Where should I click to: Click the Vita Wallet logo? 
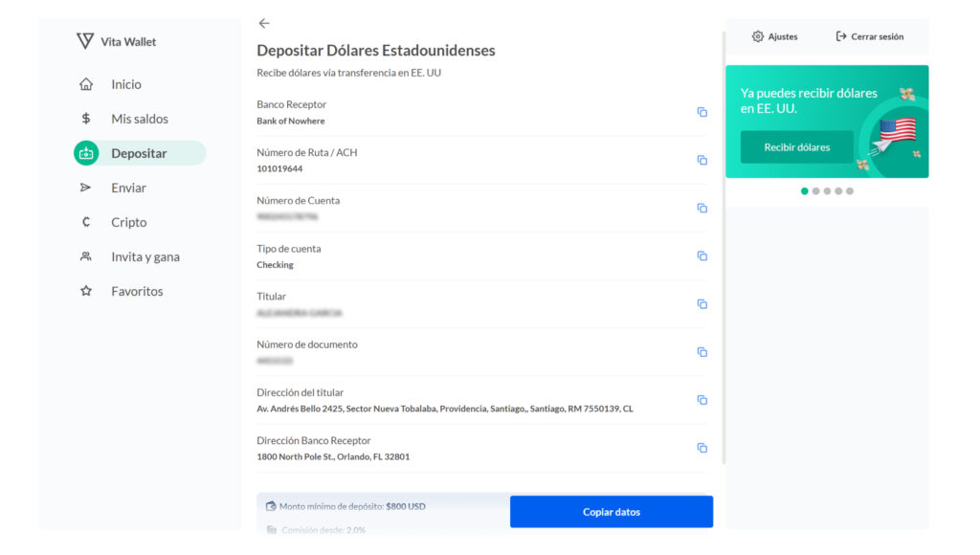coord(116,41)
